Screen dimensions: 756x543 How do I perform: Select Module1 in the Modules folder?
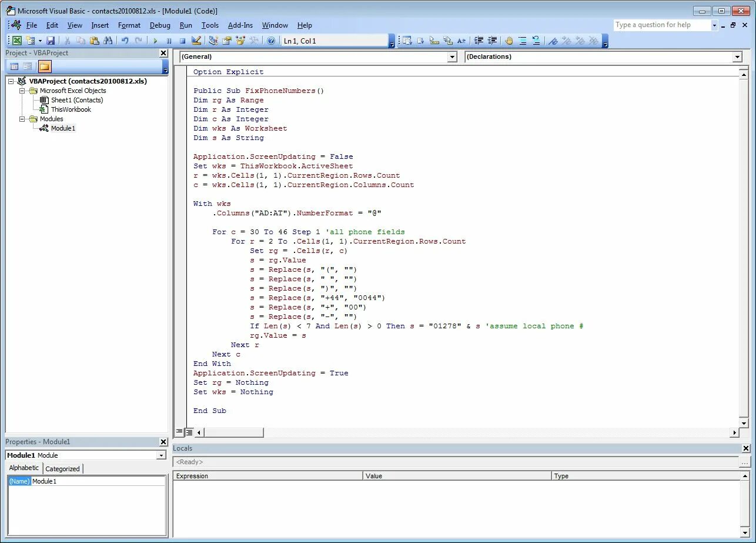[x=63, y=128]
